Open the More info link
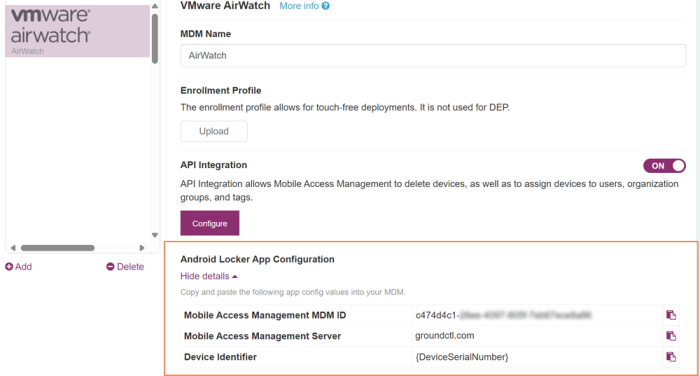This screenshot has width=700, height=376. pos(299,6)
